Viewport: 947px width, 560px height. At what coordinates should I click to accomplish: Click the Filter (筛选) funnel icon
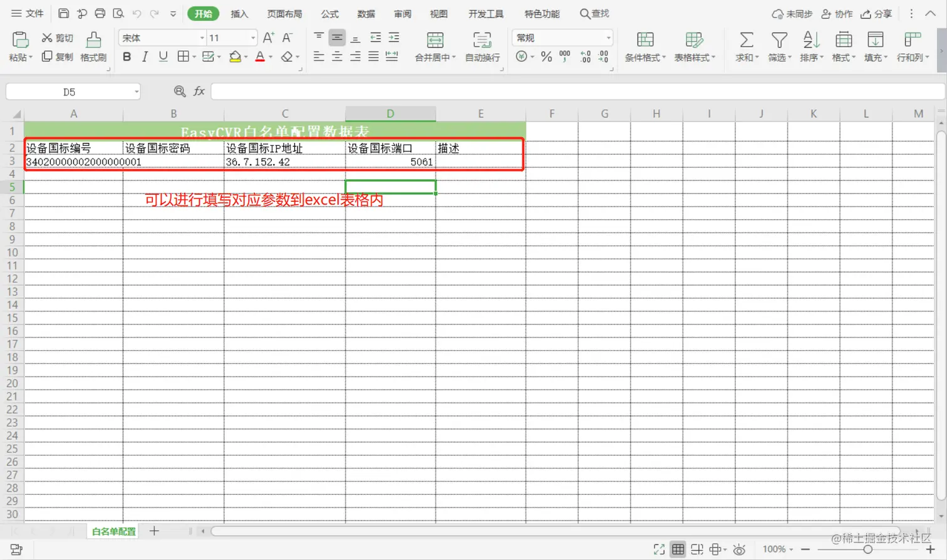click(779, 40)
